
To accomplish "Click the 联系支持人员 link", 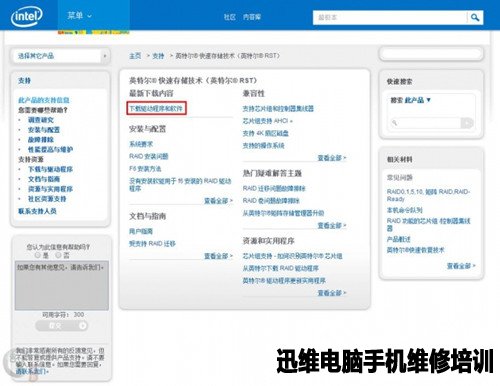I will pyautogui.click(x=37, y=211).
